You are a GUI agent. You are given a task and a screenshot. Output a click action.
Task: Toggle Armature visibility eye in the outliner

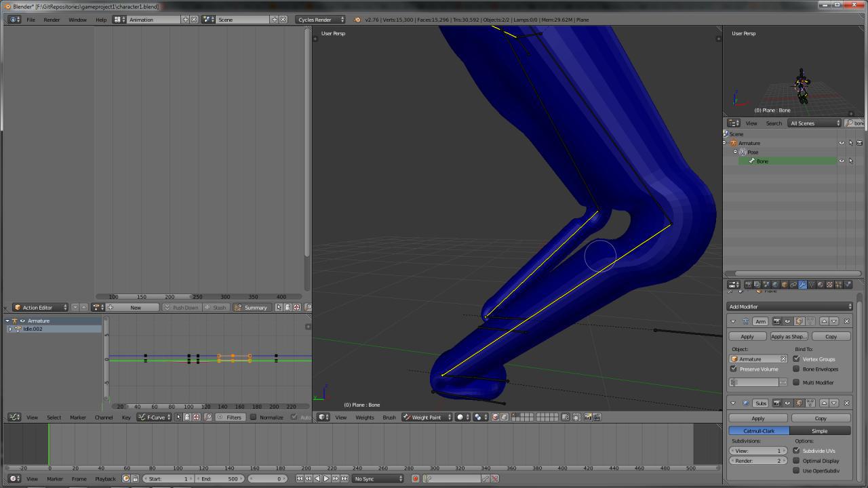[x=842, y=143]
